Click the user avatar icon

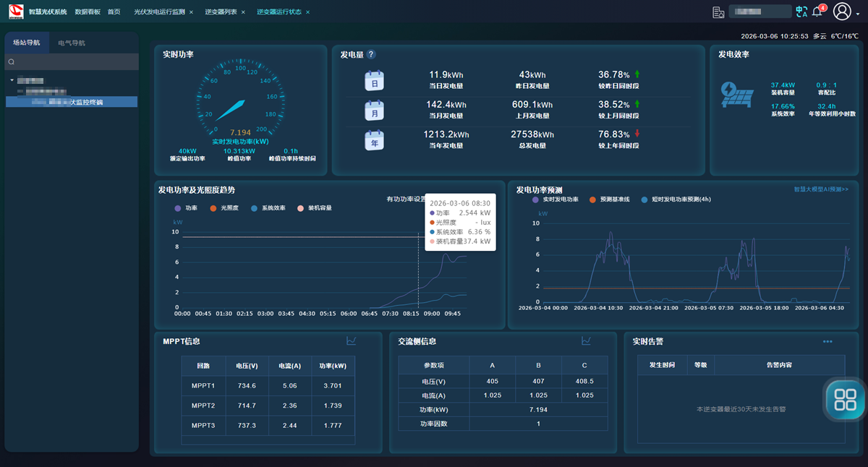click(x=842, y=12)
